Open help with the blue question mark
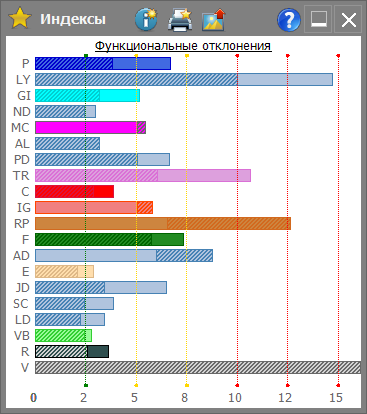Screen dimensions: 367x414 click(289, 20)
